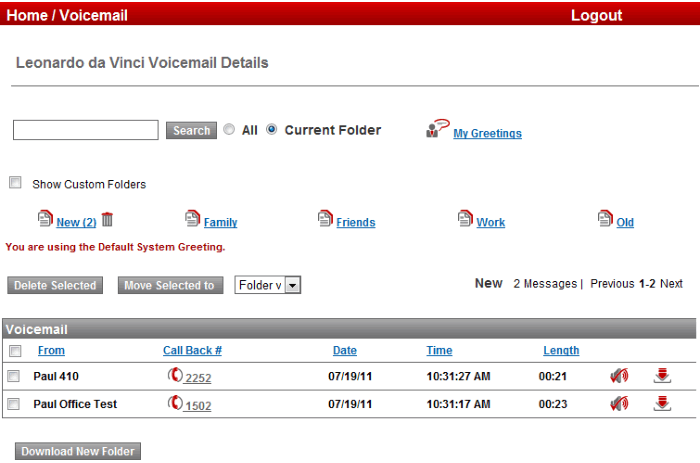Click the Work folder document icon
Screen dimensions: 700x463
point(465,218)
